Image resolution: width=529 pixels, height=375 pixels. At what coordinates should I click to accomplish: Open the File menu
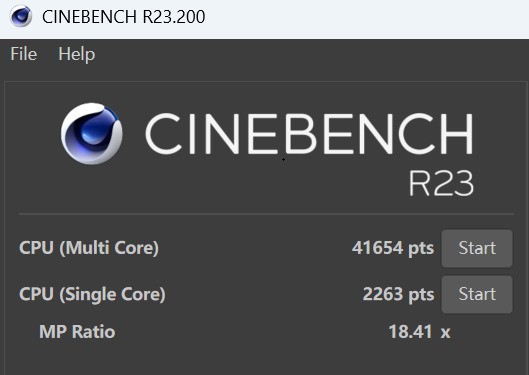pos(24,54)
